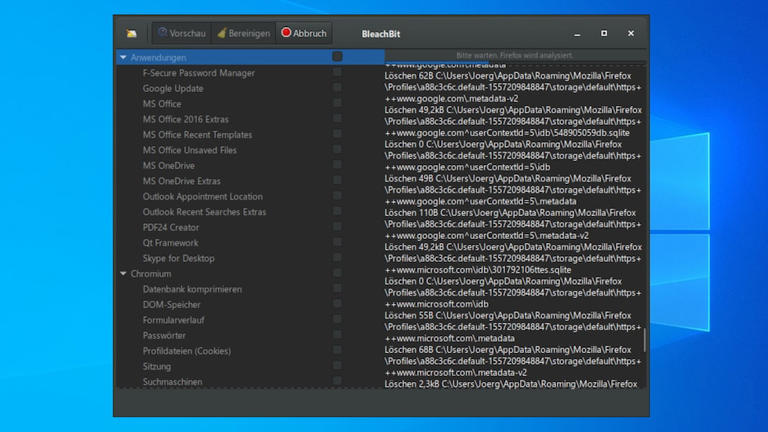The height and width of the screenshot is (432, 768).
Task: Select the Skype for Desktop entry
Action: click(179, 258)
